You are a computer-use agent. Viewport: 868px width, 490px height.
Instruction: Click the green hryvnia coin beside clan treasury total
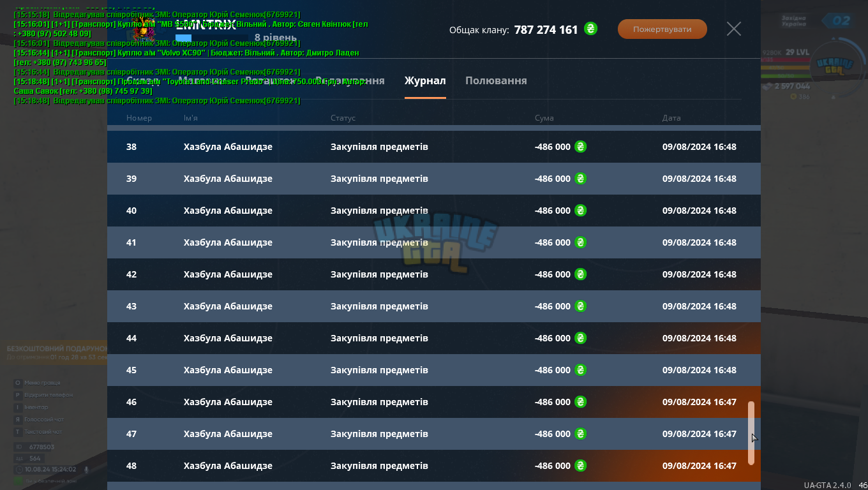(591, 29)
